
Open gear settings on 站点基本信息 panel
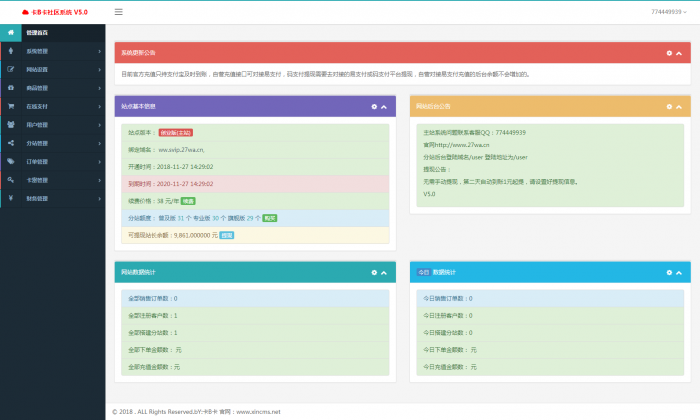coord(374,106)
